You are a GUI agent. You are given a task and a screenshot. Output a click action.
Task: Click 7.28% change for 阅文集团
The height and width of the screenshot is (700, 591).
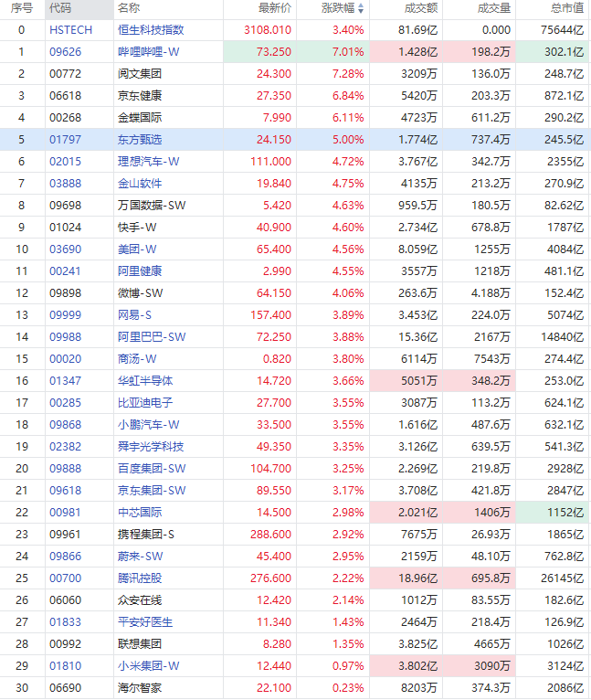pyautogui.click(x=348, y=74)
